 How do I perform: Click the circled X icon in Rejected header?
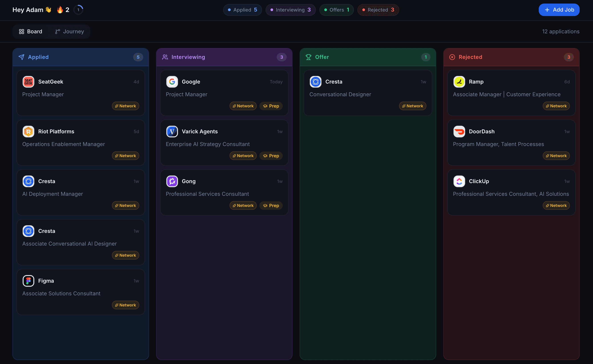[x=452, y=57]
